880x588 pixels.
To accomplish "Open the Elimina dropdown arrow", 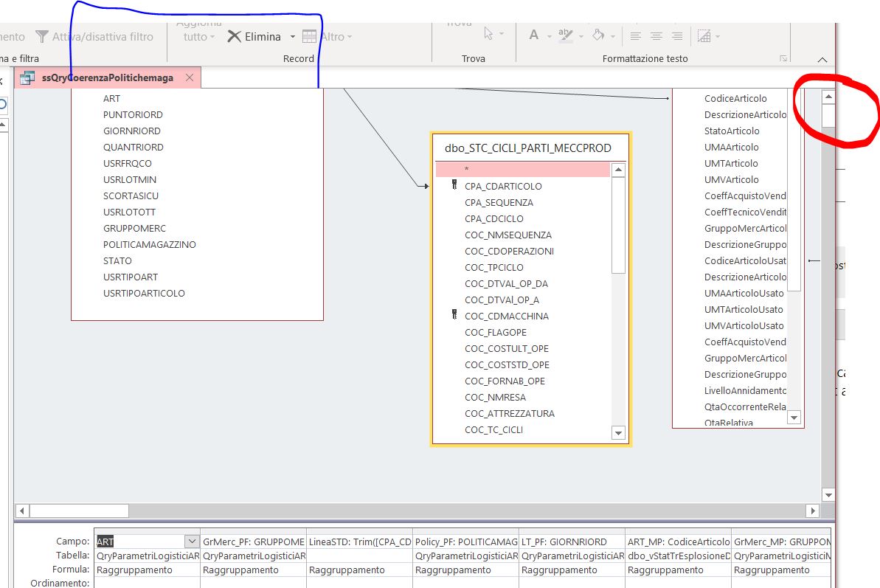I will pos(292,37).
